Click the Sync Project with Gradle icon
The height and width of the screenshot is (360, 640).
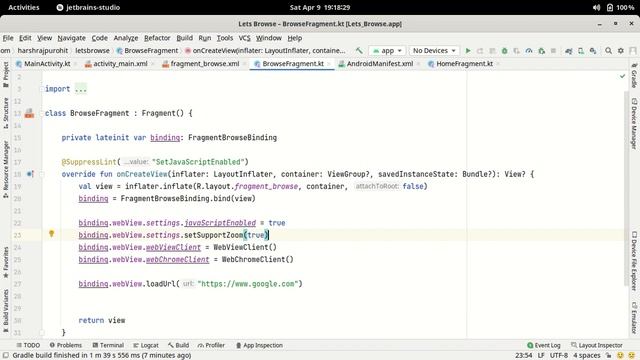pyautogui.click(x=568, y=51)
